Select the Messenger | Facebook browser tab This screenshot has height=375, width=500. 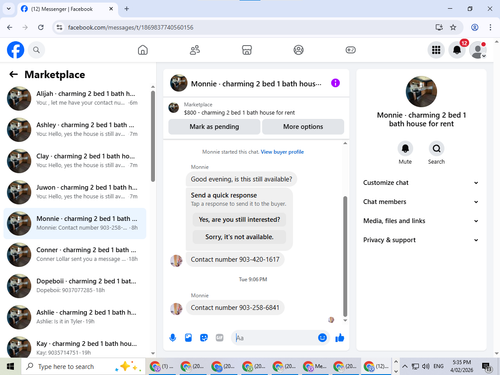(x=67, y=9)
